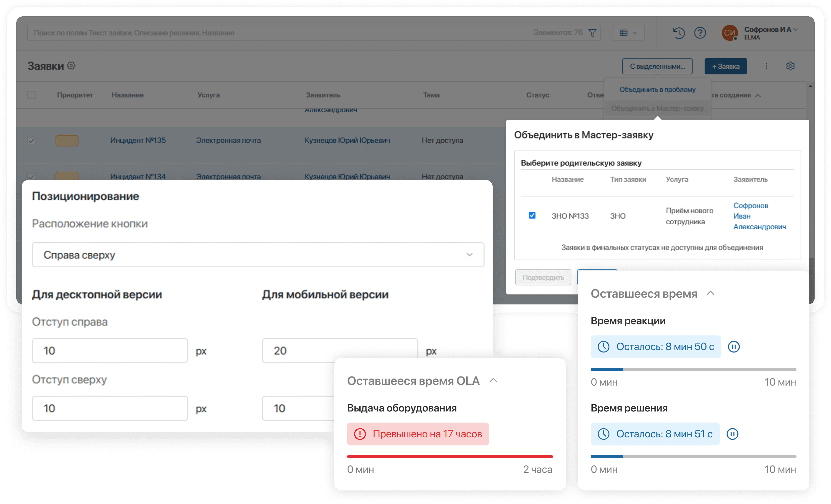
Task: Open the settings gear next to Заявки title
Action: (71, 65)
